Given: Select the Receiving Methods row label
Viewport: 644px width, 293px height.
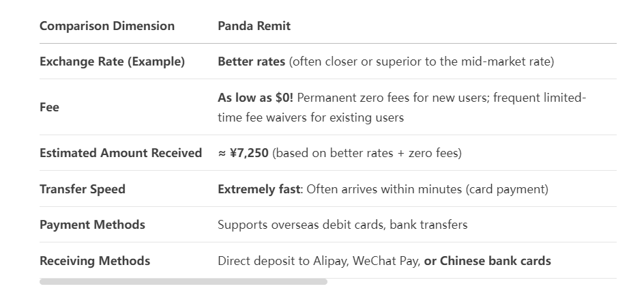Looking at the screenshot, I should tap(95, 261).
